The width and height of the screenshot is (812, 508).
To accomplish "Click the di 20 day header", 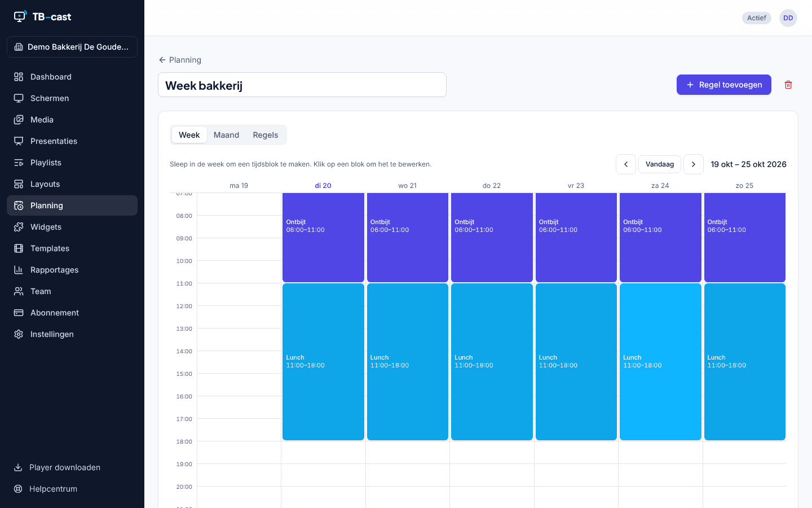I will 323,186.
